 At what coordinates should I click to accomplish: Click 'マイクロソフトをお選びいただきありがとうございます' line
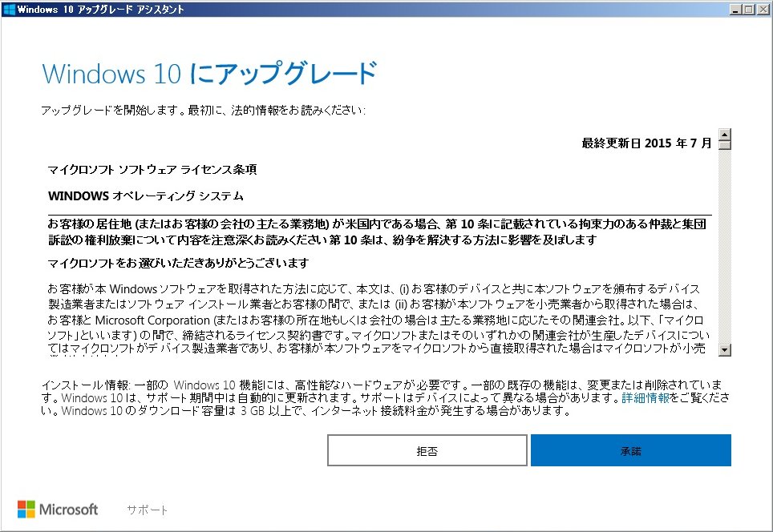tap(178, 263)
